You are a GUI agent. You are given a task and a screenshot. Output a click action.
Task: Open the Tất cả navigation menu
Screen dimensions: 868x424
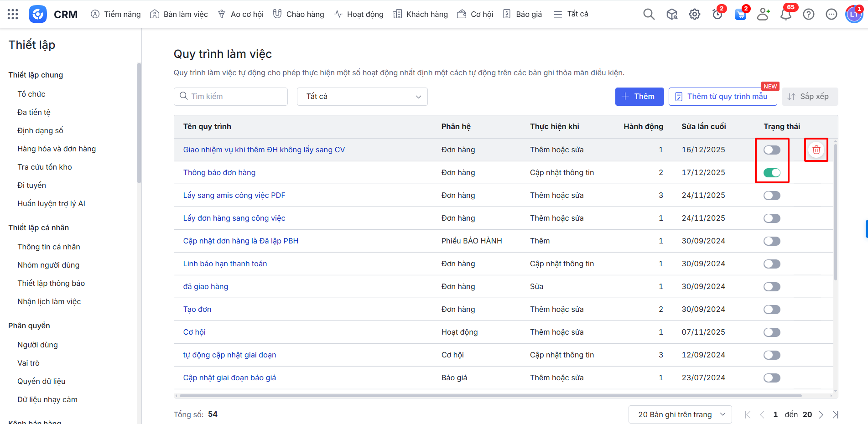coord(571,14)
